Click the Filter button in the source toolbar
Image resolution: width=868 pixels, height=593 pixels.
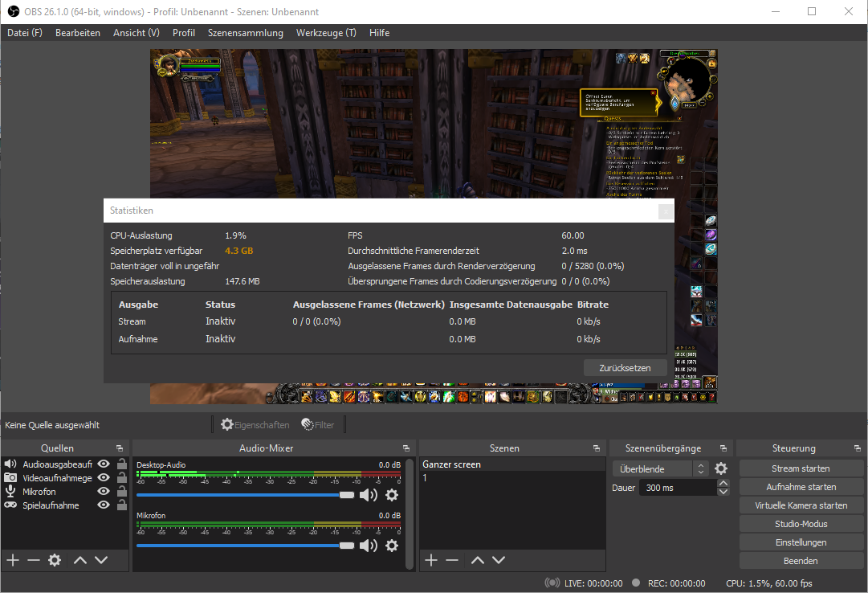pos(318,425)
